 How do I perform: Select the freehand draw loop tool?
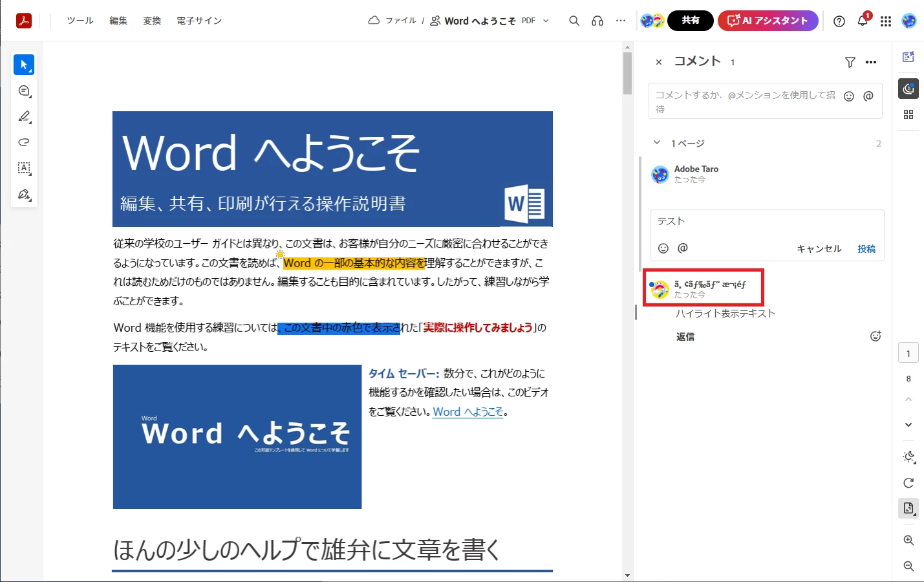pos(24,142)
